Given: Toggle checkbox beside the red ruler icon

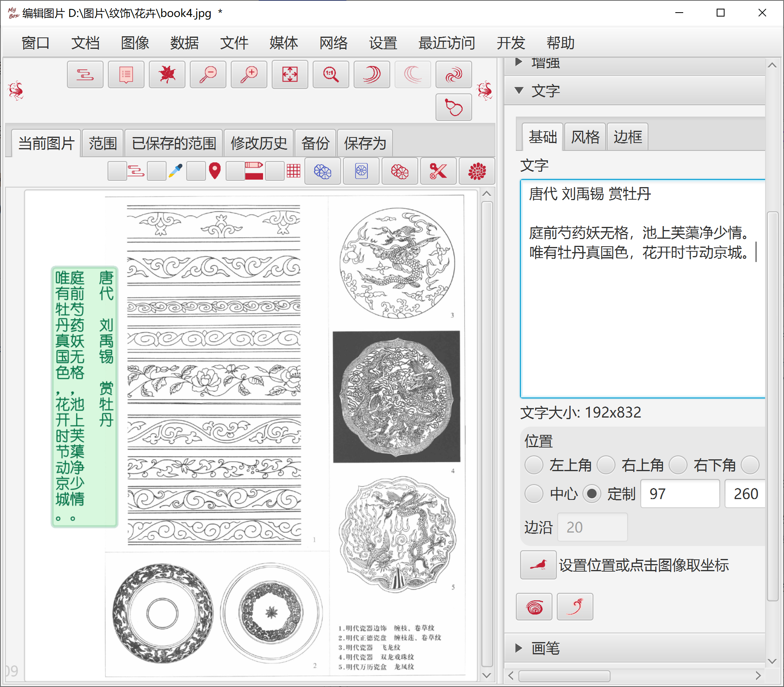Looking at the screenshot, I should tap(235, 171).
